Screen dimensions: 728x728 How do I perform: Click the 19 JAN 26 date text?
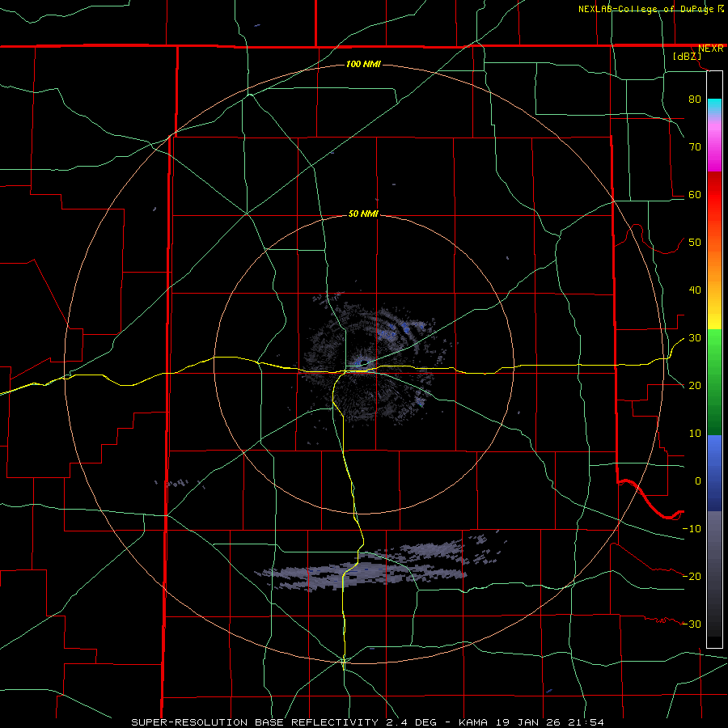pyautogui.click(x=527, y=722)
